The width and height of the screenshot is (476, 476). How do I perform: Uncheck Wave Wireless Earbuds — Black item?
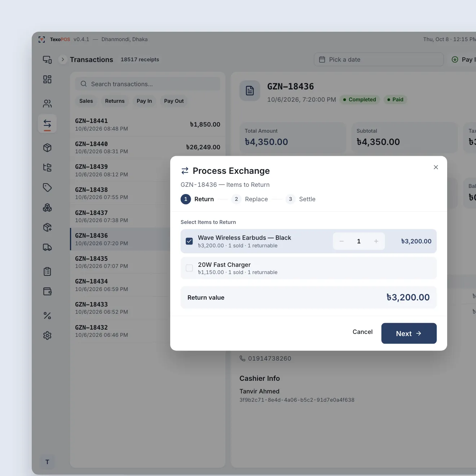click(x=189, y=241)
